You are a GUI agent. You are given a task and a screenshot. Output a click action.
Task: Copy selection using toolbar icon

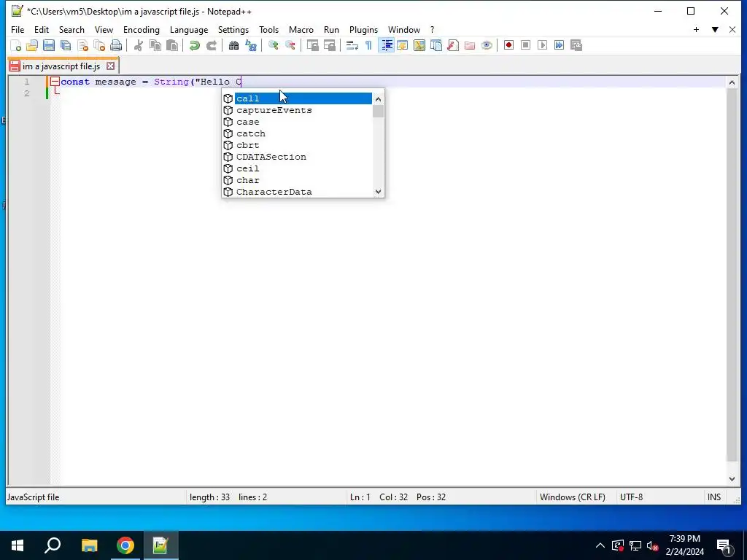pos(155,45)
